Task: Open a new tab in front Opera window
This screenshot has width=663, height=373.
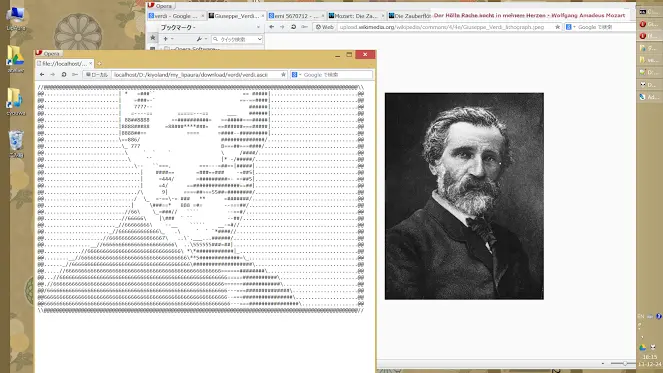Action: (x=99, y=64)
